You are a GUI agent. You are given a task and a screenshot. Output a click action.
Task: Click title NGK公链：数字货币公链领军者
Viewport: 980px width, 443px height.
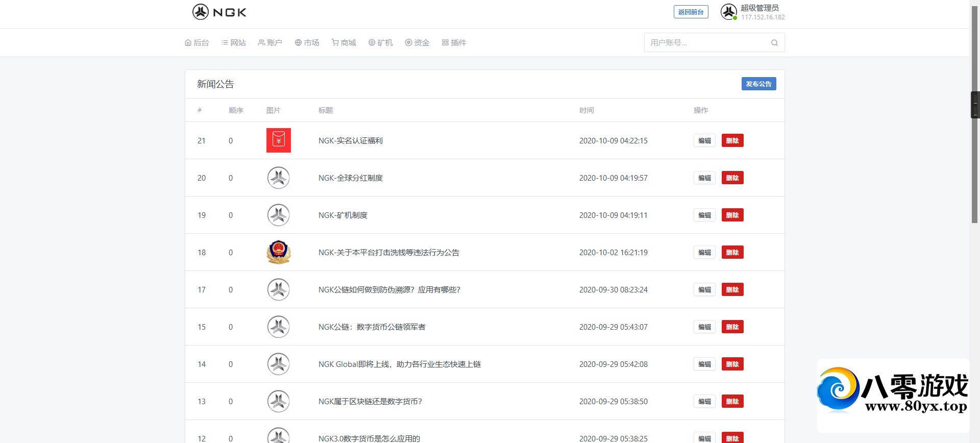[x=372, y=327]
